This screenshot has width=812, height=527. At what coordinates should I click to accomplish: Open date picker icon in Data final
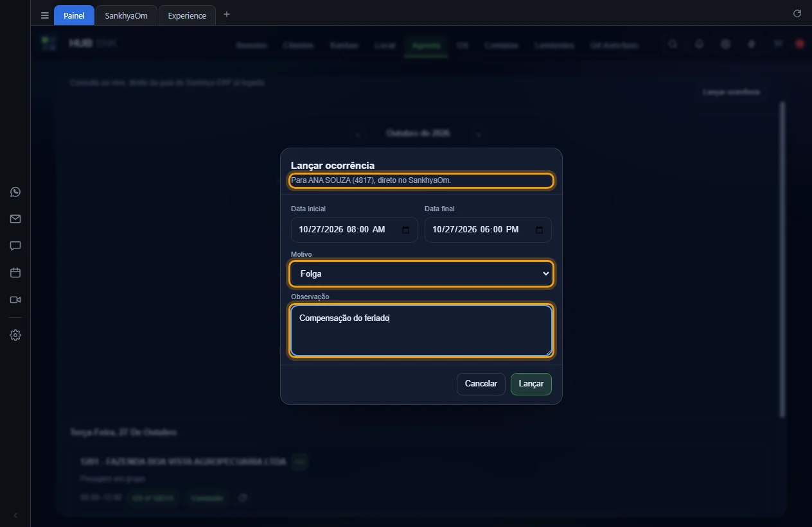coord(539,230)
